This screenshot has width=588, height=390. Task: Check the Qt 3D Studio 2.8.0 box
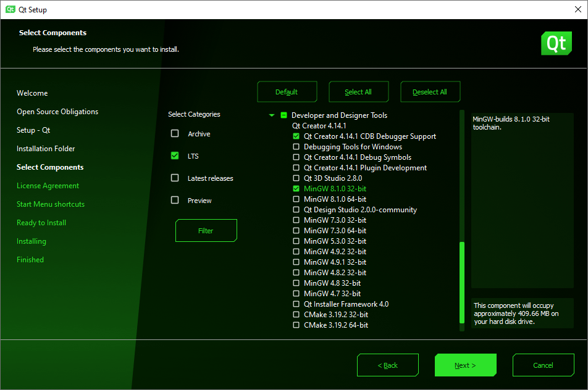296,178
